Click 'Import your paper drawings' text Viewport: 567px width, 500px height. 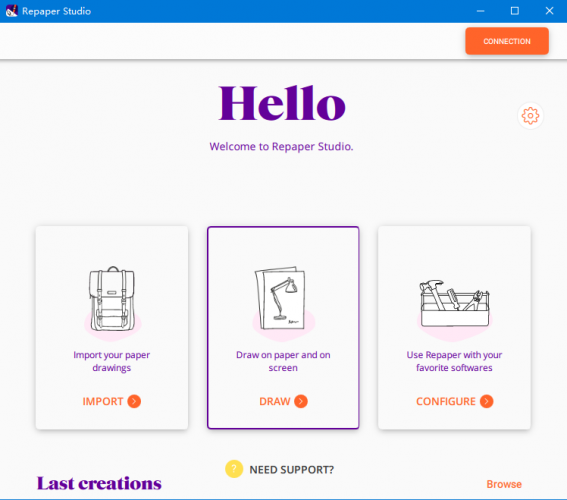click(111, 361)
